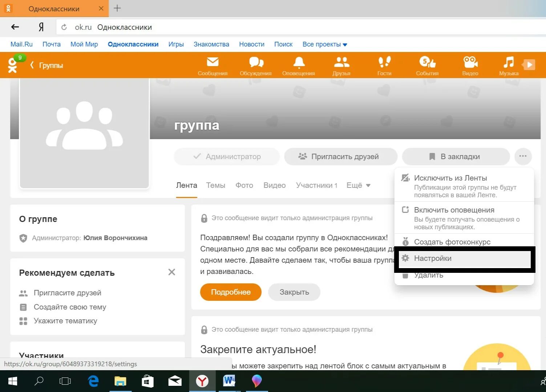546x392 pixels.
Task: Click Создайте свою тему recommendation
Action: [70, 307]
